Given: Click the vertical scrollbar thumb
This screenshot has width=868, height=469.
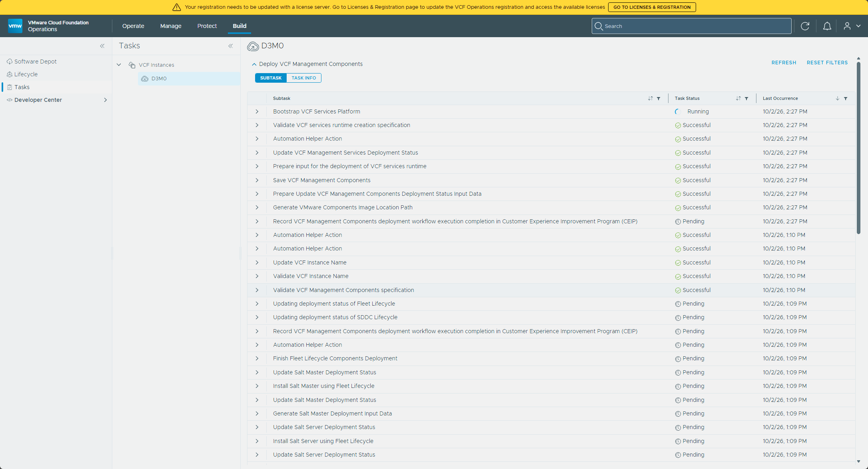Looking at the screenshot, I should pyautogui.click(x=858, y=148).
